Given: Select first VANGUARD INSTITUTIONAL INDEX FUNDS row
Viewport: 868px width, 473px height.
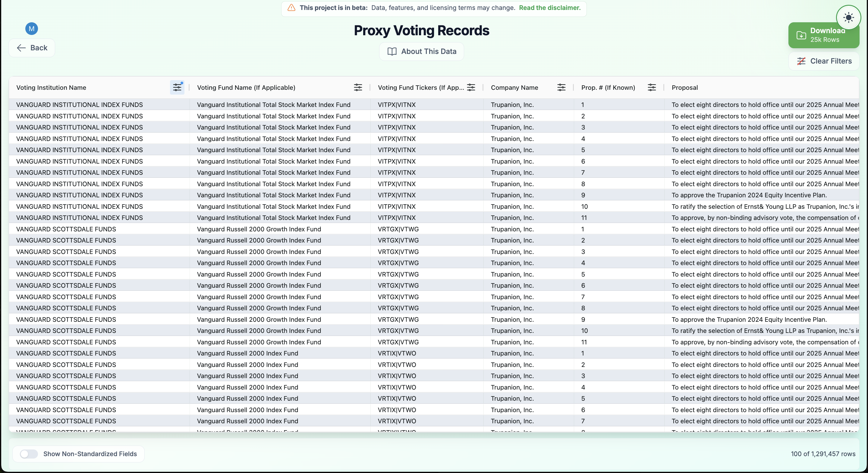Looking at the screenshot, I should click(434, 105).
